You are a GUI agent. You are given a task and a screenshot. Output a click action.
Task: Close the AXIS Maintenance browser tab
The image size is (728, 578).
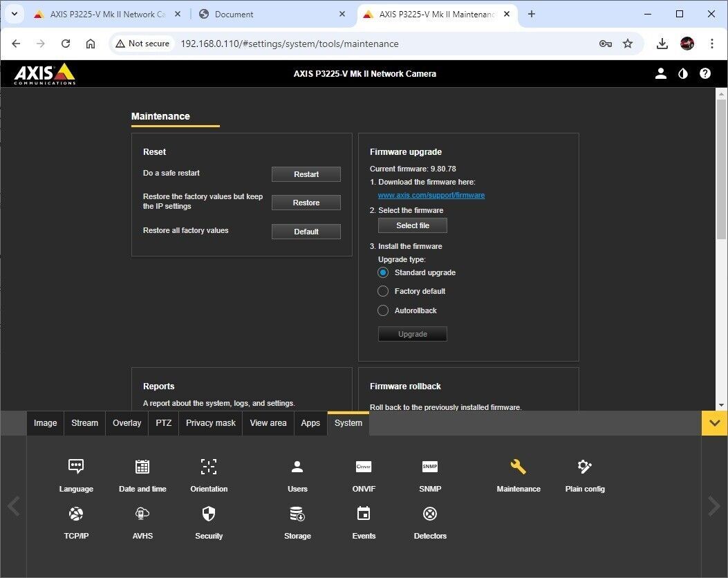pyautogui.click(x=507, y=14)
